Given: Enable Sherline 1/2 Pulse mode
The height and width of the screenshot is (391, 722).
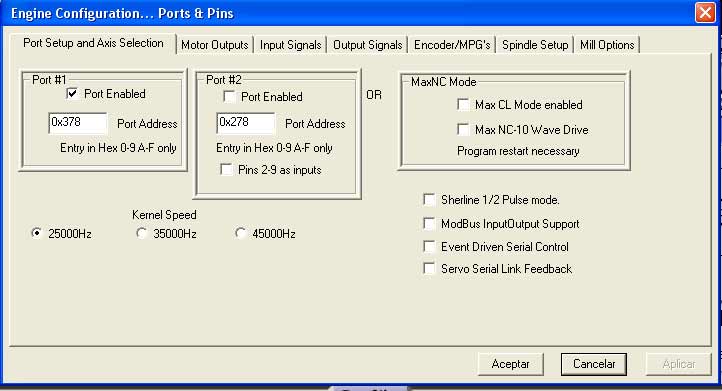Looking at the screenshot, I should [429, 199].
